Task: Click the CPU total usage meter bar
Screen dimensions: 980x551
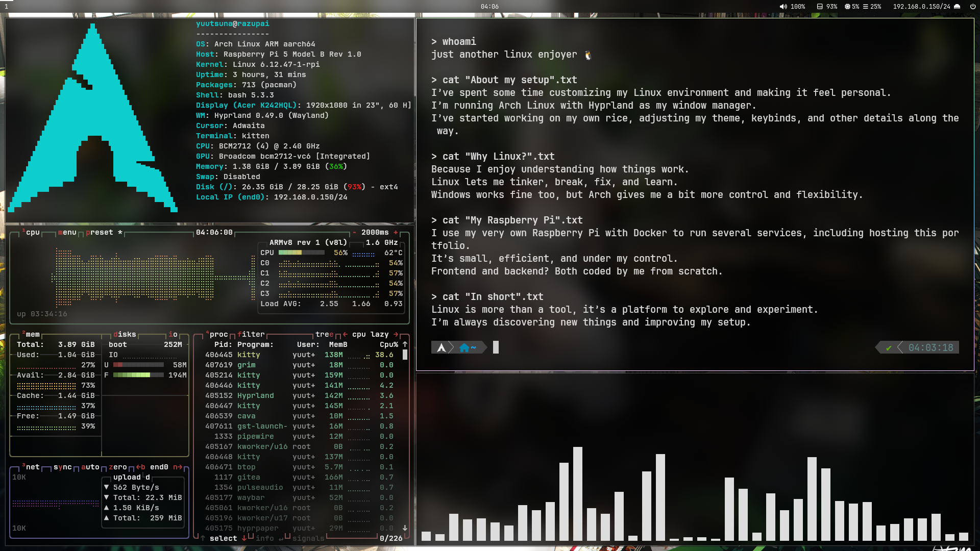Action: pos(302,253)
